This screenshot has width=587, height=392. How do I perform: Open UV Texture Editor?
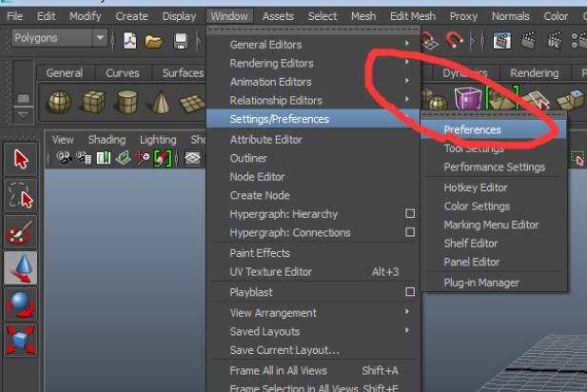tap(314, 272)
